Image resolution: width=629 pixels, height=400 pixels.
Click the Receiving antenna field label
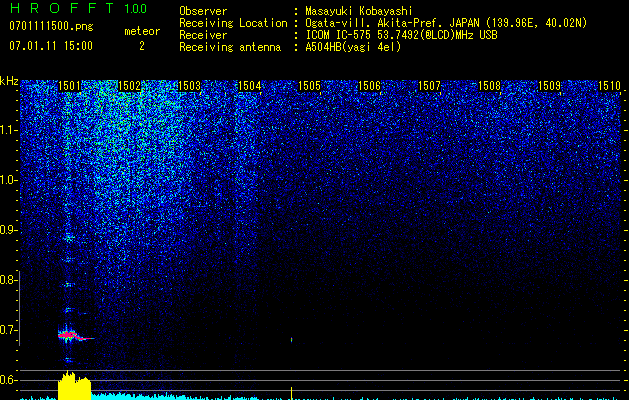point(230,47)
